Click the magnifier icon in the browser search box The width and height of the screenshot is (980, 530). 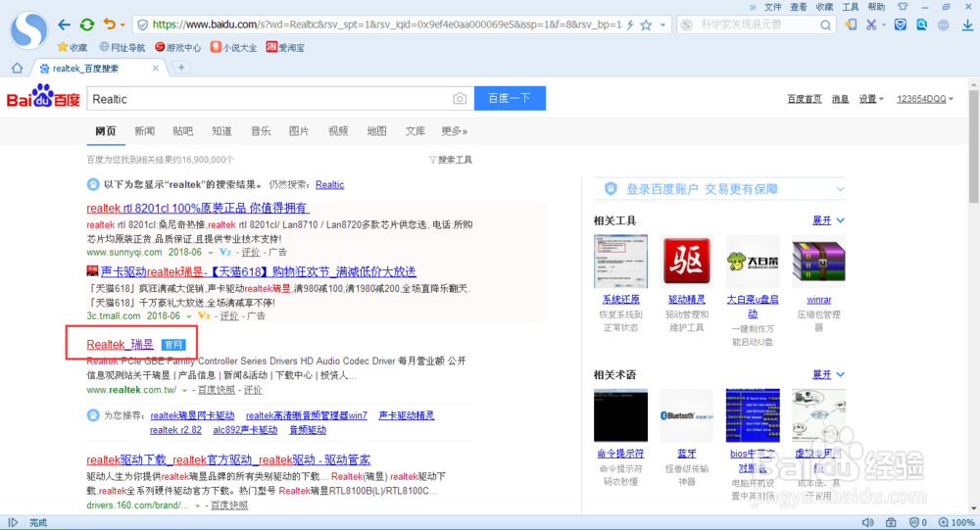825,25
